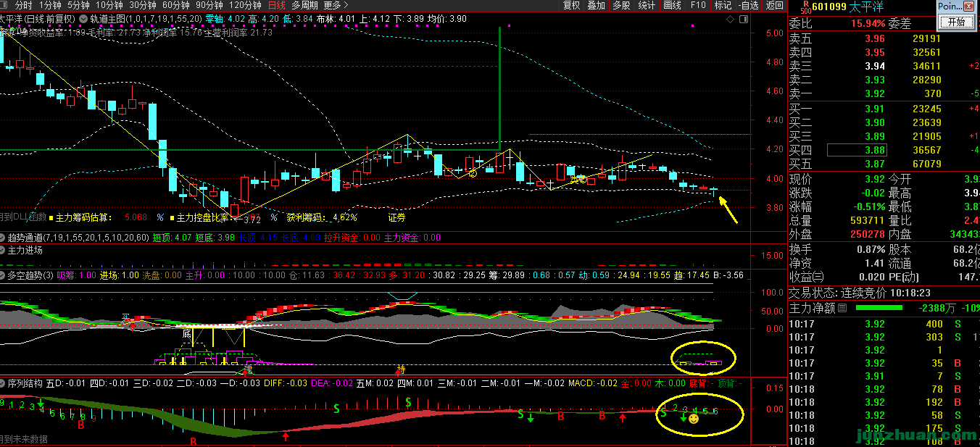Click the 卖五 price 3.96
The image size is (980, 447).
click(875, 38)
